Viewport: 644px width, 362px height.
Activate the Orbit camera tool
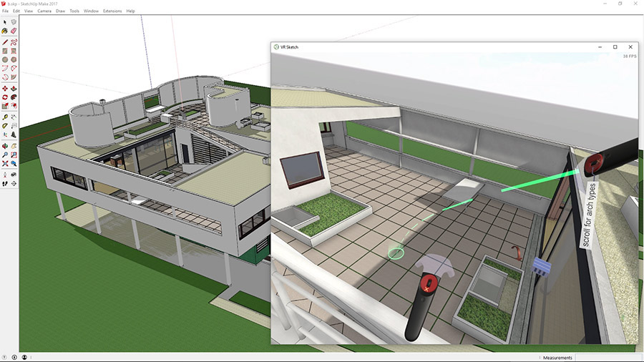coord(5,146)
